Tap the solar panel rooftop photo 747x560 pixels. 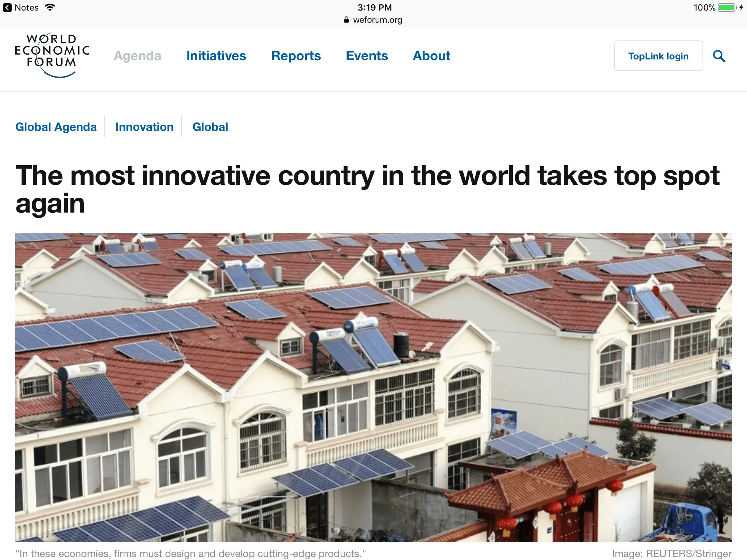tap(373, 387)
